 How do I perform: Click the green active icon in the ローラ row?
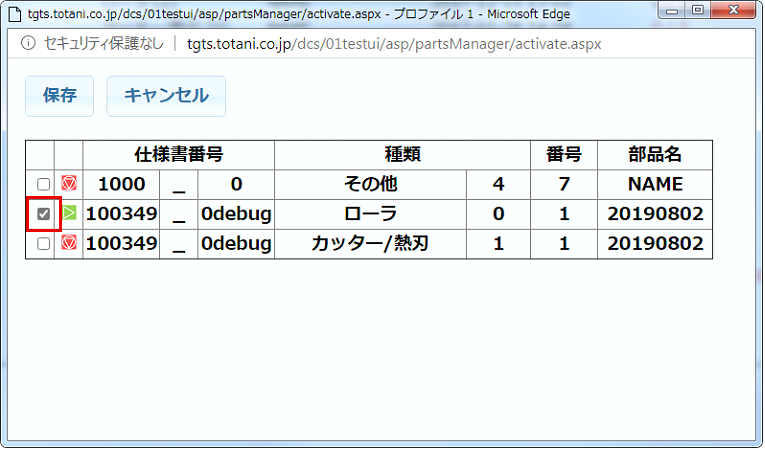coord(69,214)
